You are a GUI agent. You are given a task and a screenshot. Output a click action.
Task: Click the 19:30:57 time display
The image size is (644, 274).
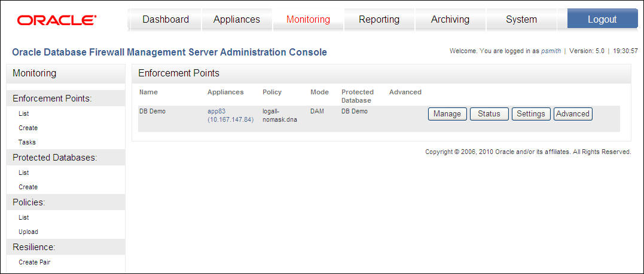[625, 51]
